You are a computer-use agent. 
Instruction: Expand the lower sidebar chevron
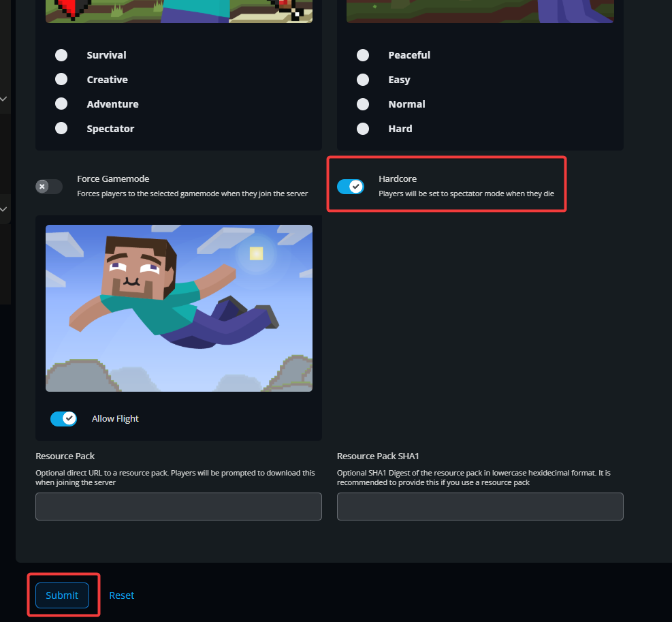coord(3,208)
